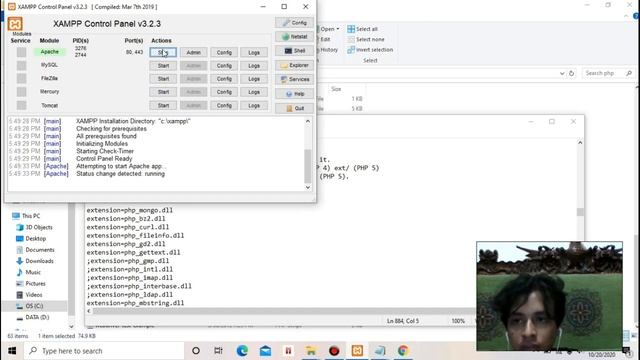Open Windows Services from XAMPP
This screenshot has width=640, height=360.
[294, 79]
